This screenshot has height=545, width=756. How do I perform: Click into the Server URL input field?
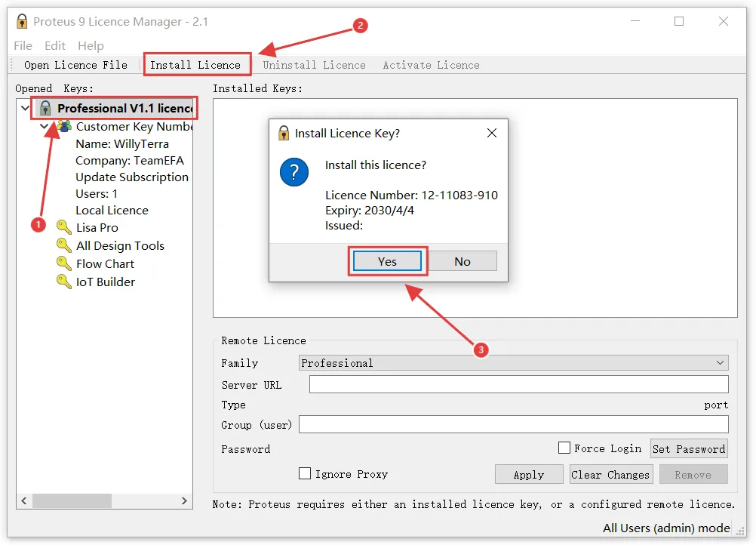(519, 384)
